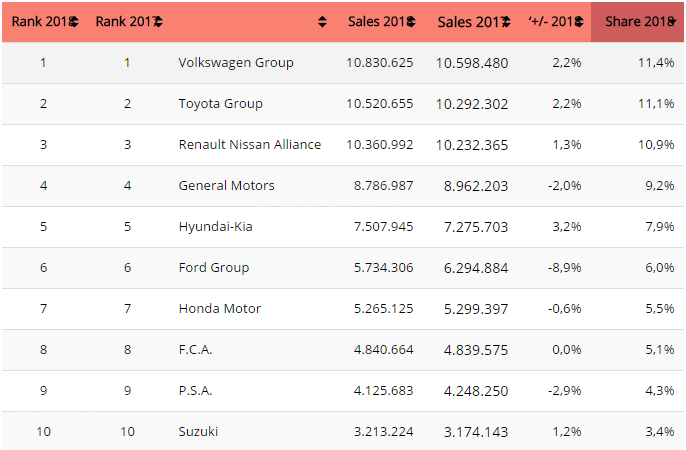The height and width of the screenshot is (450, 686).
Task: Click Honda Motor's 5,5% share value
Action: (x=660, y=309)
